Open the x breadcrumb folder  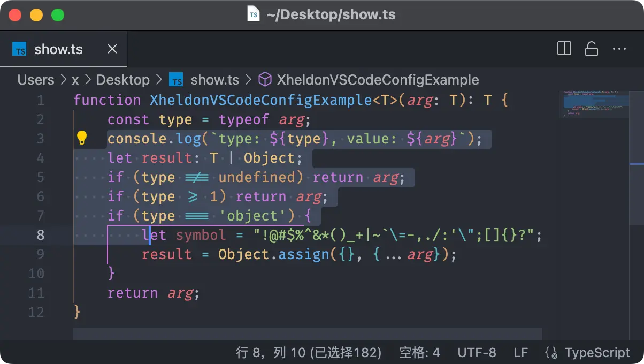point(75,80)
